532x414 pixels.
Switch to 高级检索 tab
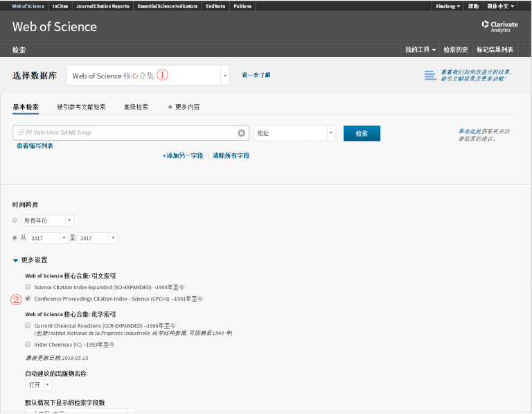136,107
